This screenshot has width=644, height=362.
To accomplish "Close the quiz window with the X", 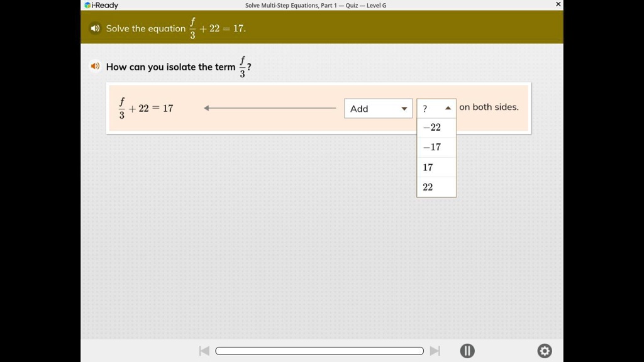I will [x=557, y=4].
